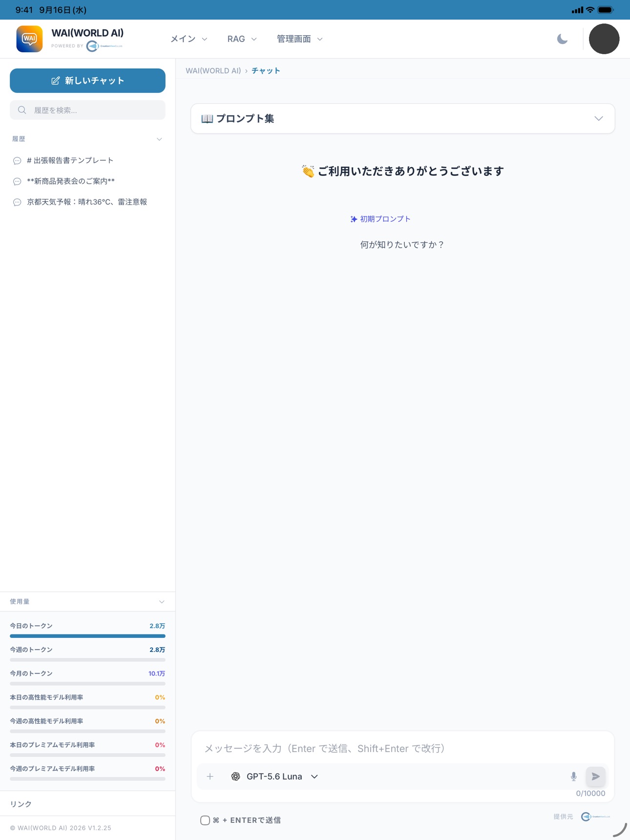Viewport: 630px width, 840px height.
Task: Open the GPT-5.6 Luna model dropdown
Action: [274, 777]
